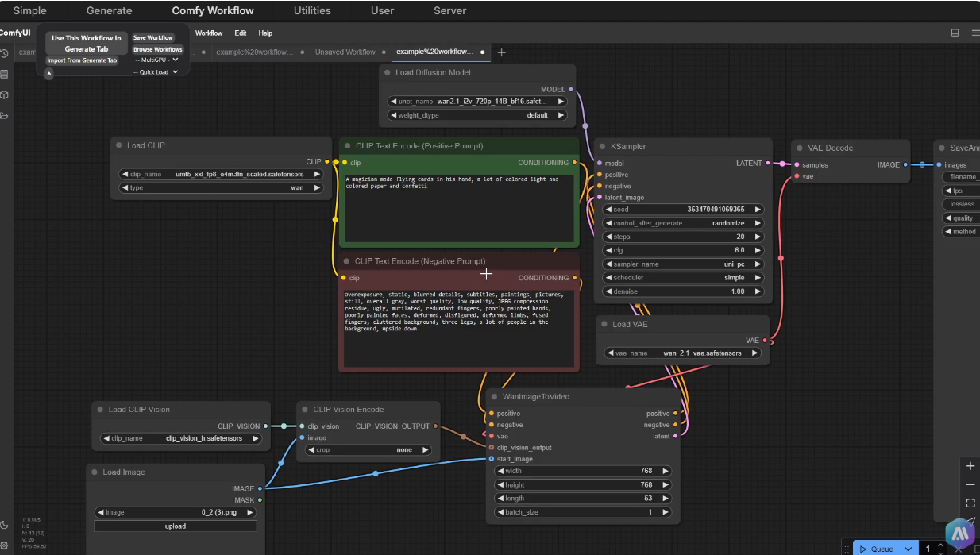Open the crop combo in CLIP Vision Encode
The width and height of the screenshot is (980, 555).
pos(368,450)
